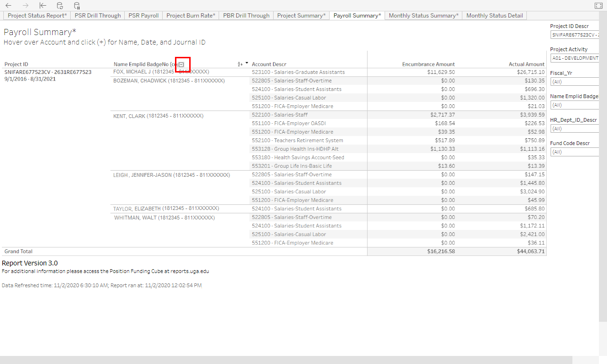The image size is (607, 364).
Task: Click the Grand Total row label
Action: pos(18,251)
